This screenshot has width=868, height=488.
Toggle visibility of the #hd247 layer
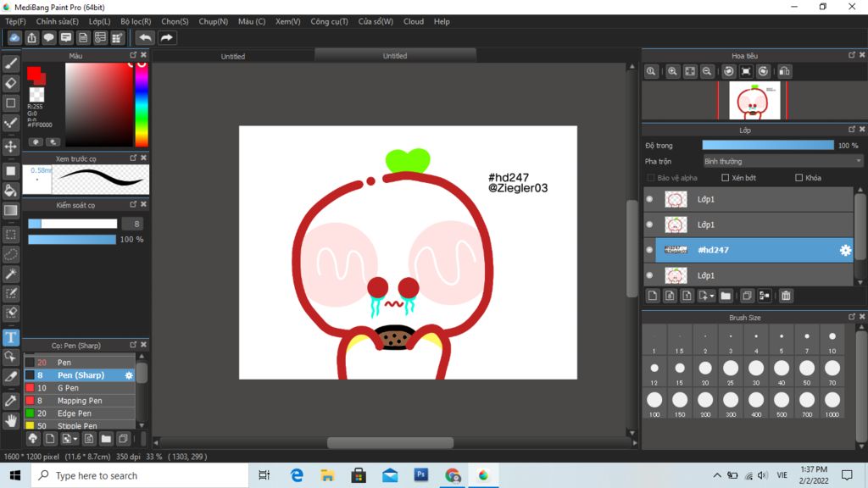tap(649, 250)
